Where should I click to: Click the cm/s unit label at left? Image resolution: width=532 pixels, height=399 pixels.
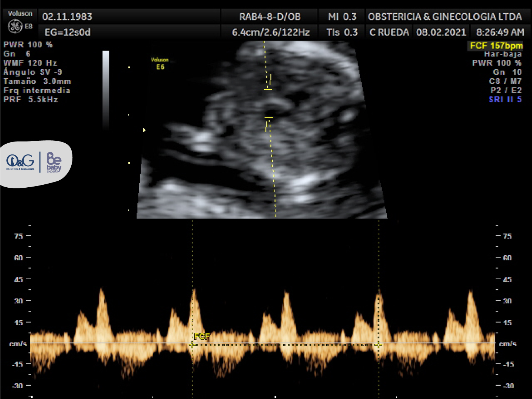(x=18, y=344)
